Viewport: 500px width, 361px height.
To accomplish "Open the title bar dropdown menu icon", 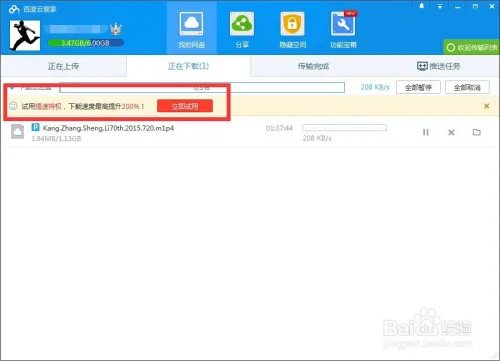I will [x=440, y=6].
